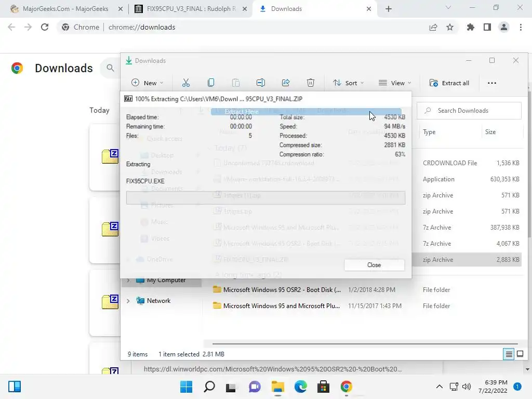Image resolution: width=532 pixels, height=399 pixels.
Task: Switch to details view icon in Explorer status bar
Action: tap(509, 354)
